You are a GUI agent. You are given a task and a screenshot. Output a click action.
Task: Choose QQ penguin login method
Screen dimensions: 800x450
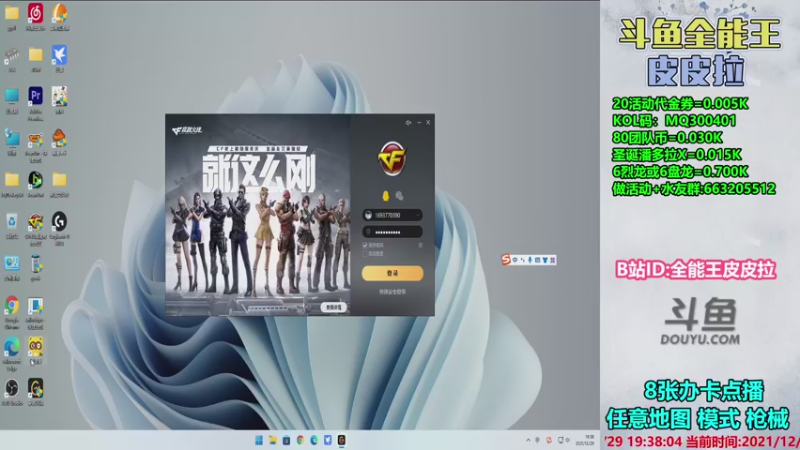click(x=386, y=195)
